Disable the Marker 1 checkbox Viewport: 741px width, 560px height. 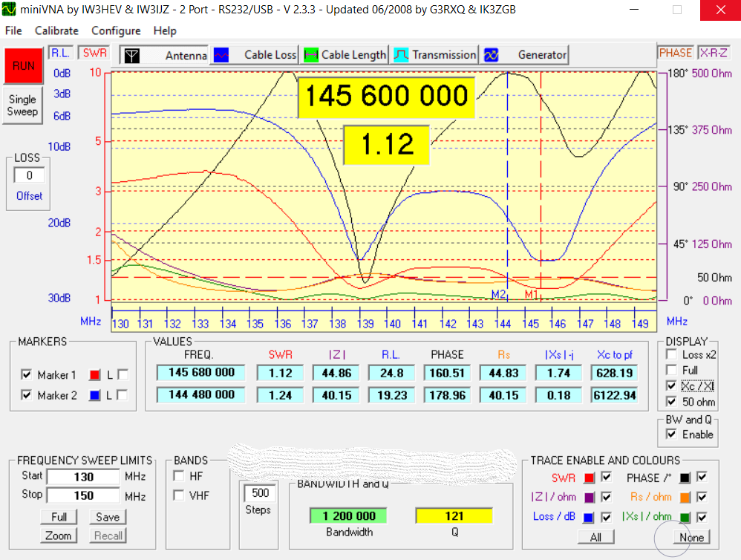pyautogui.click(x=27, y=374)
